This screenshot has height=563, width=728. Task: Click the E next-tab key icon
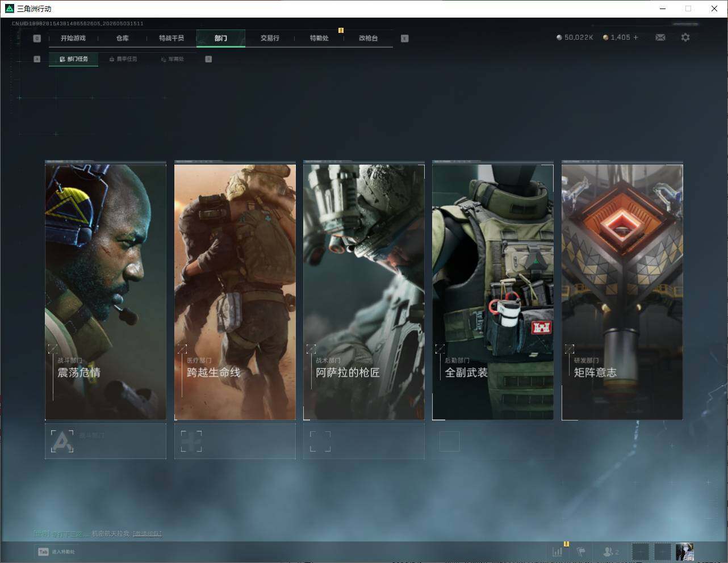tap(404, 39)
